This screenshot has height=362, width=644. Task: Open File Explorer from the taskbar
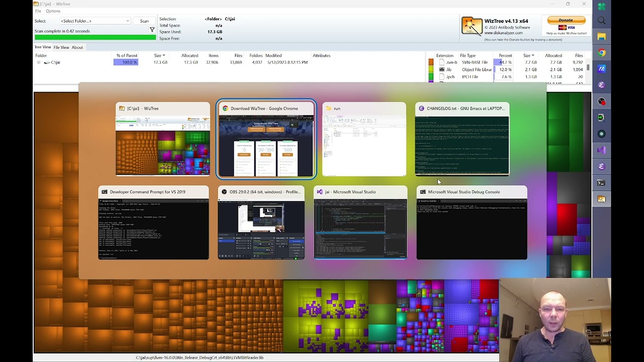coord(601,37)
